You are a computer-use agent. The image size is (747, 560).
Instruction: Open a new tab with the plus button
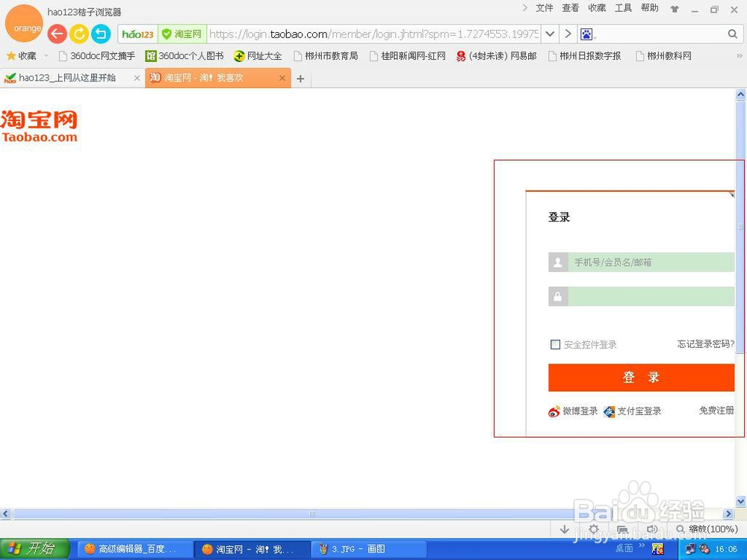click(x=300, y=78)
